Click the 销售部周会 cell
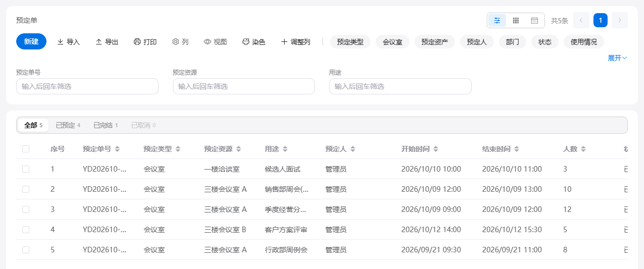This screenshot has width=644, height=269. (x=287, y=189)
